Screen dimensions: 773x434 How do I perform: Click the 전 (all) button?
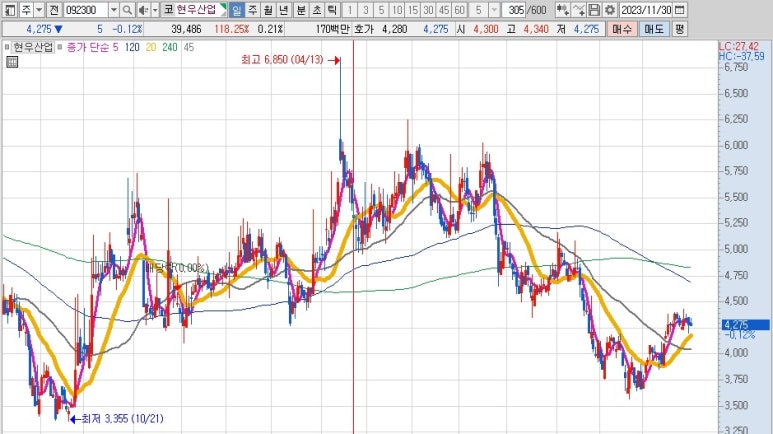click(x=54, y=9)
